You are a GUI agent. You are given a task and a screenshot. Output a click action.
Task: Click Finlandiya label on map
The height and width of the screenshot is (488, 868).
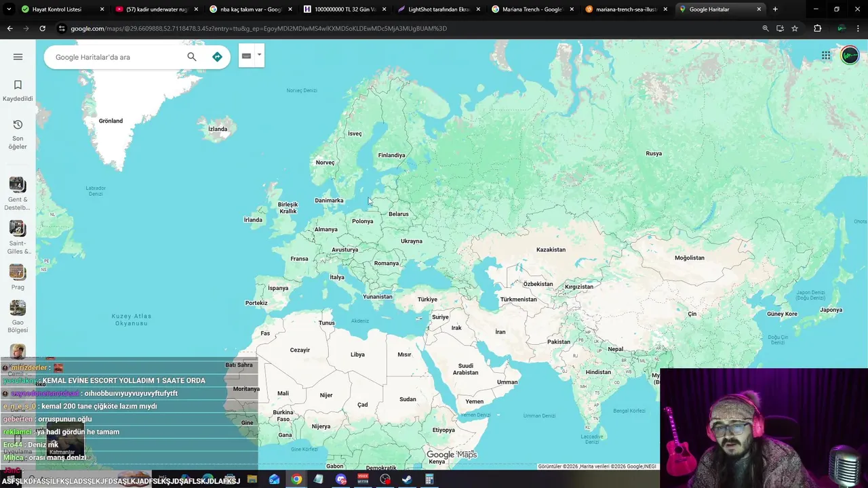pyautogui.click(x=391, y=155)
